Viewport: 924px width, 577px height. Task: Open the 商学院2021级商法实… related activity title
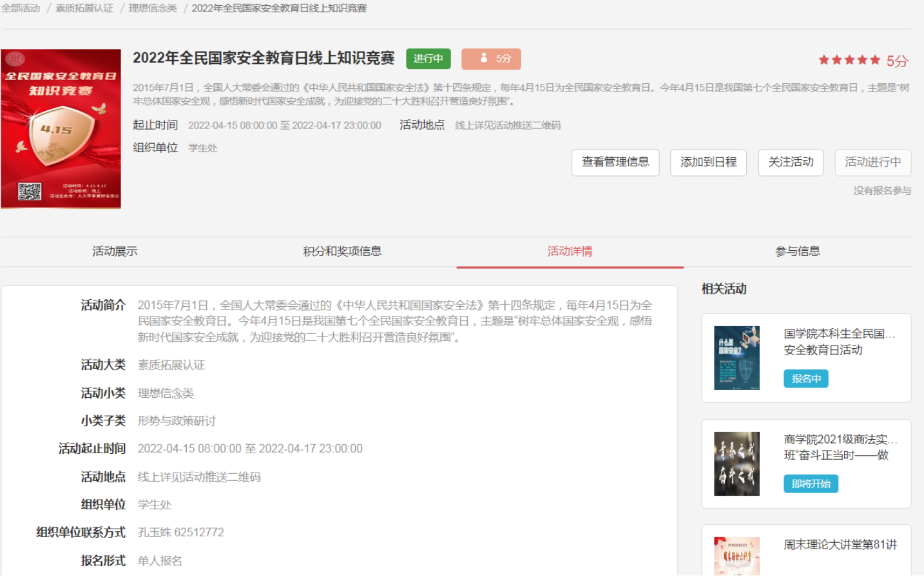click(x=840, y=447)
